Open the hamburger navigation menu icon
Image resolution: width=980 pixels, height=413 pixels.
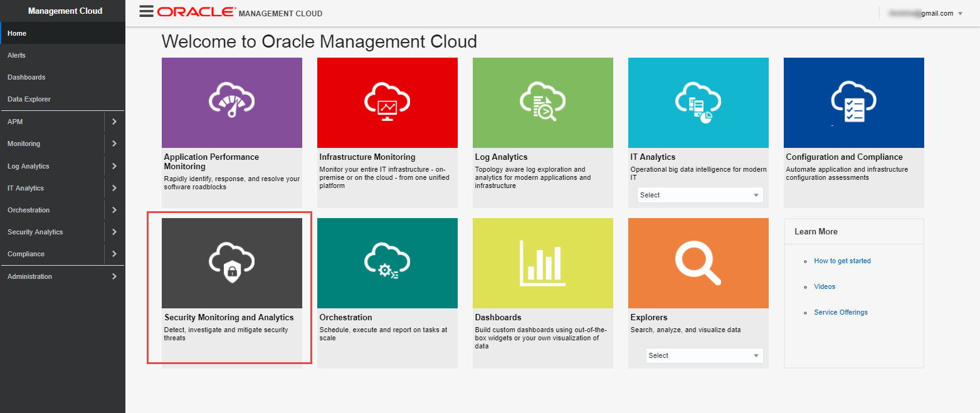point(146,11)
